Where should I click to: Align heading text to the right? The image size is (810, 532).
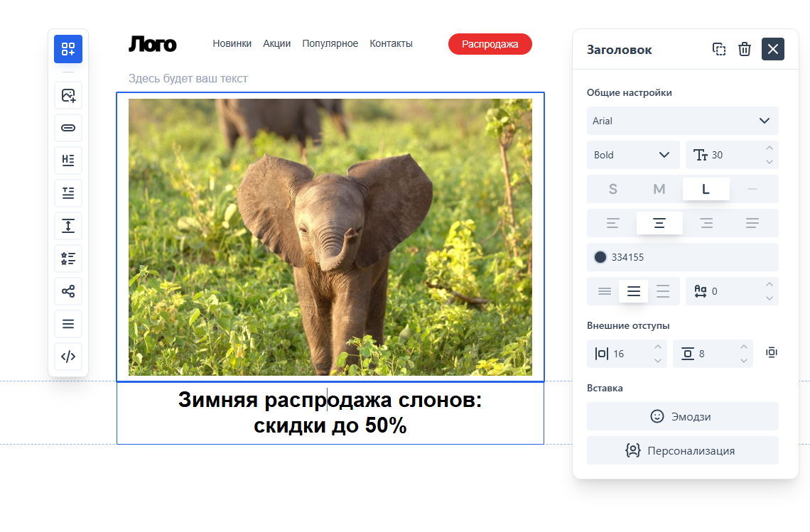[x=706, y=223]
